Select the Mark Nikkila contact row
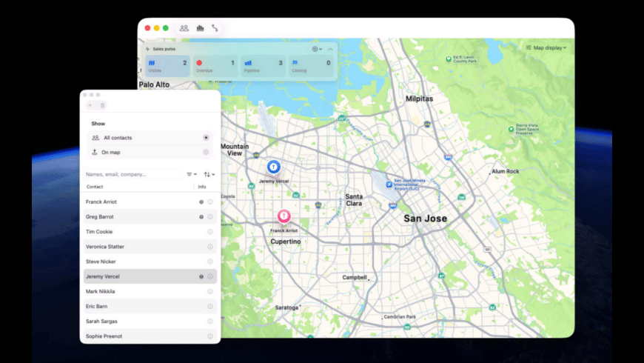Image resolution: width=644 pixels, height=363 pixels. click(150, 291)
